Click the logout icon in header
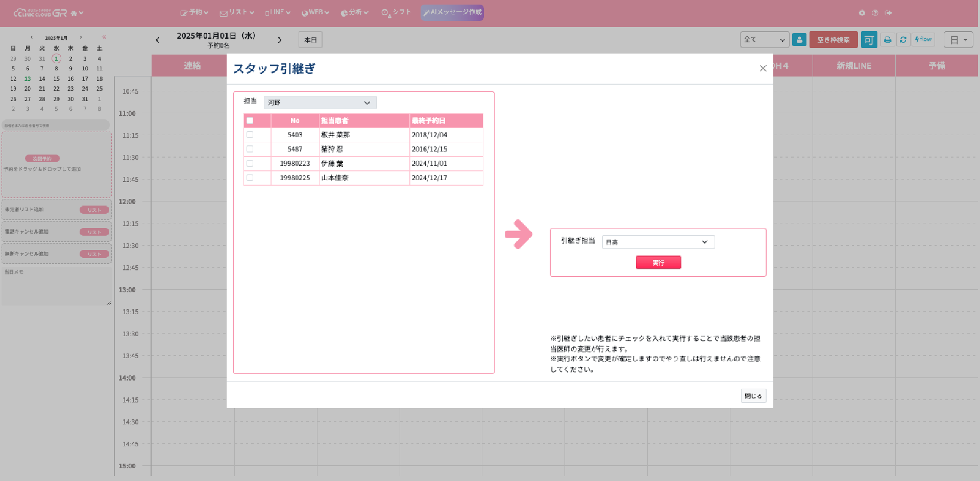Image resolution: width=980 pixels, height=481 pixels. pos(889,13)
